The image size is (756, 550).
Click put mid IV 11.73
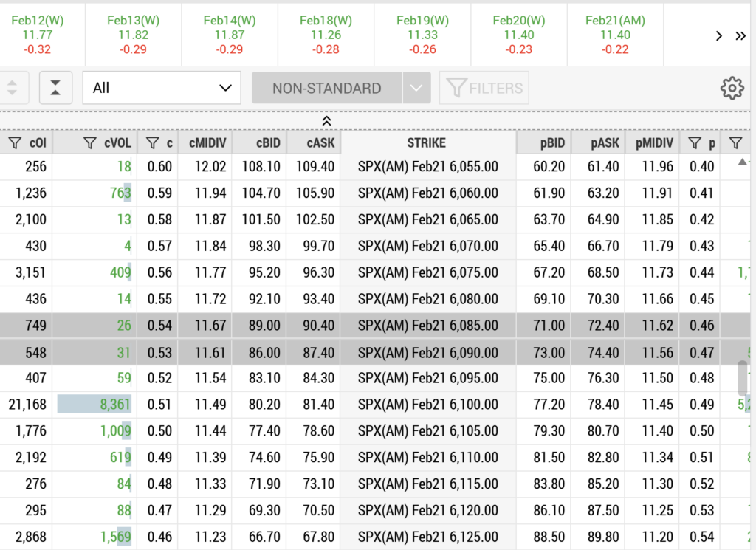[658, 273]
